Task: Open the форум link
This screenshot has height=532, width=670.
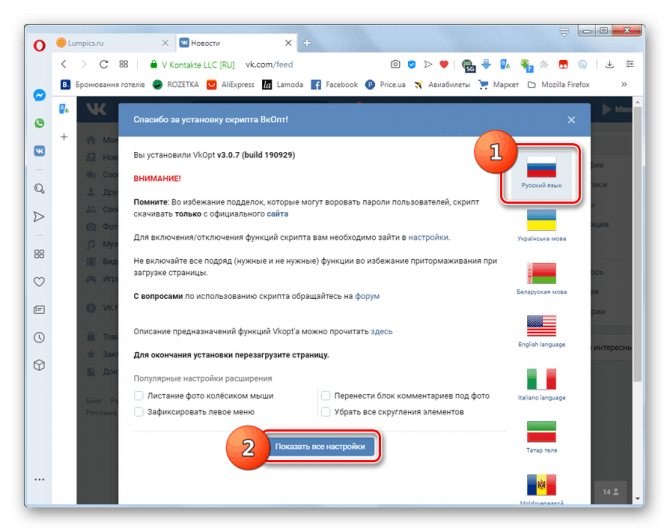Action: [x=367, y=296]
